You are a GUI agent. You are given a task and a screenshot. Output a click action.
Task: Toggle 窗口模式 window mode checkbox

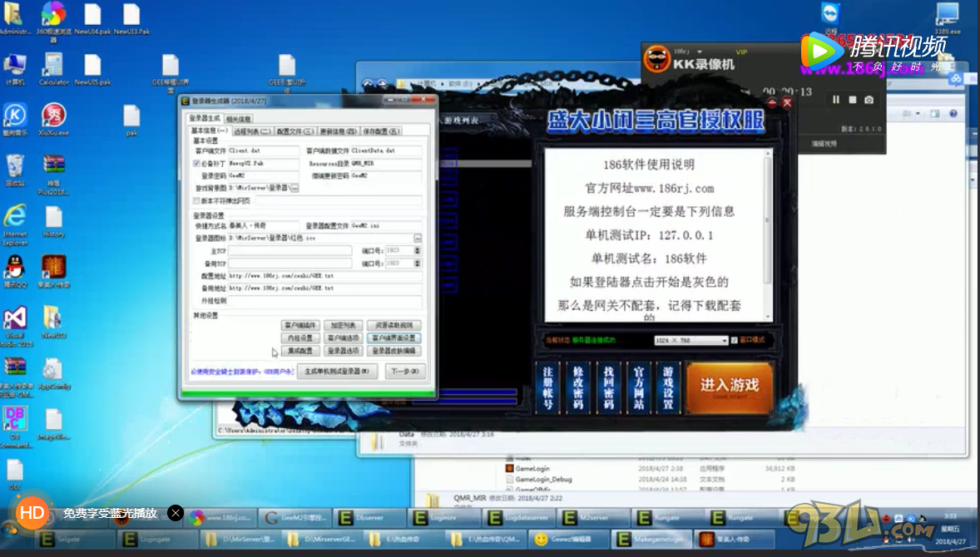(734, 340)
